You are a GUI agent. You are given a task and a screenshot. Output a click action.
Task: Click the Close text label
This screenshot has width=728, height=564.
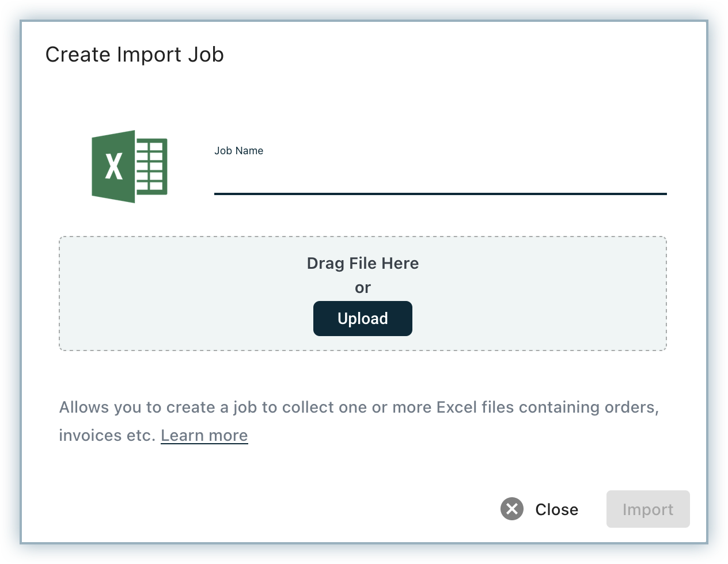(x=556, y=509)
